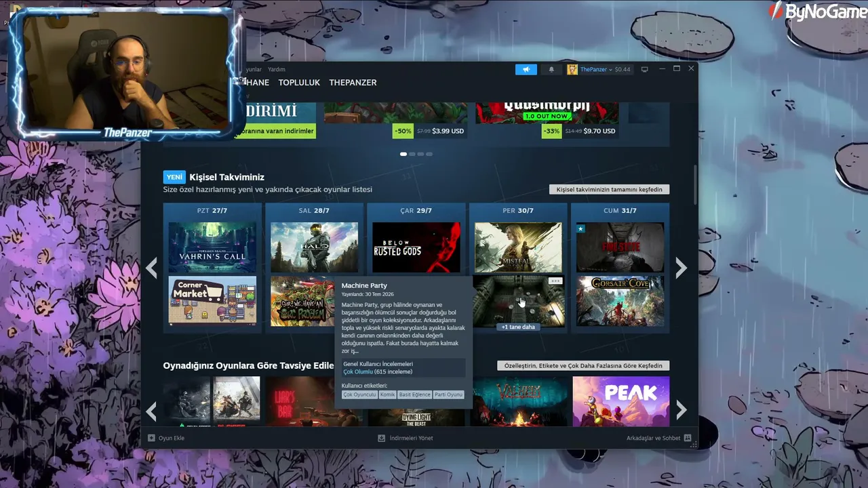Minimize the Steam window
Screen dimensions: 868x488
[x=662, y=69]
